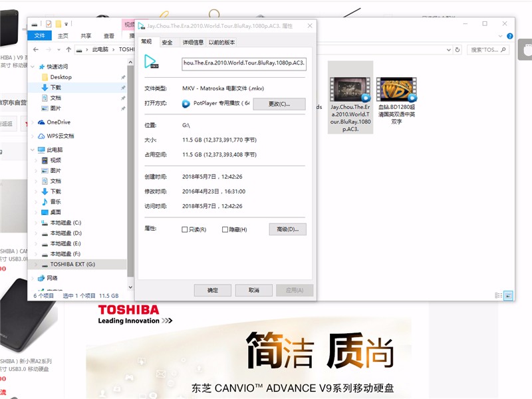Switch to 详细信息 tab

pyautogui.click(x=193, y=42)
